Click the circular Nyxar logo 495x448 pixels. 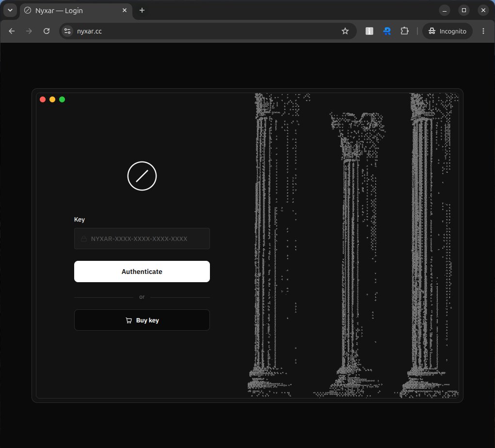coord(142,176)
